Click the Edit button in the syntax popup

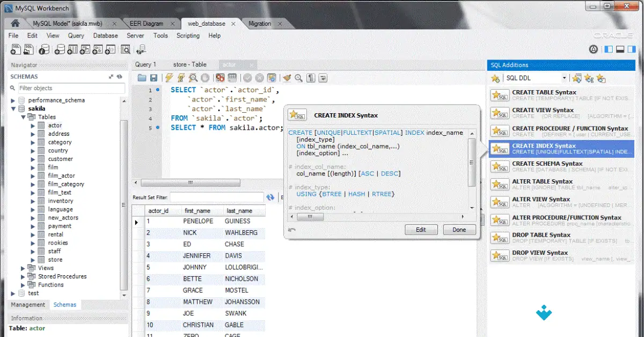pyautogui.click(x=421, y=229)
